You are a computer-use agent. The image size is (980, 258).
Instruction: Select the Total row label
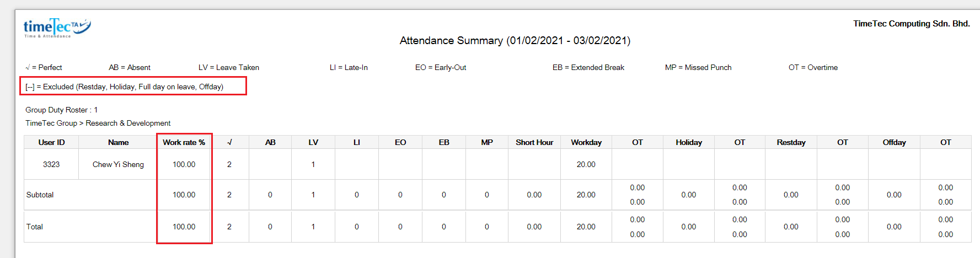34,227
